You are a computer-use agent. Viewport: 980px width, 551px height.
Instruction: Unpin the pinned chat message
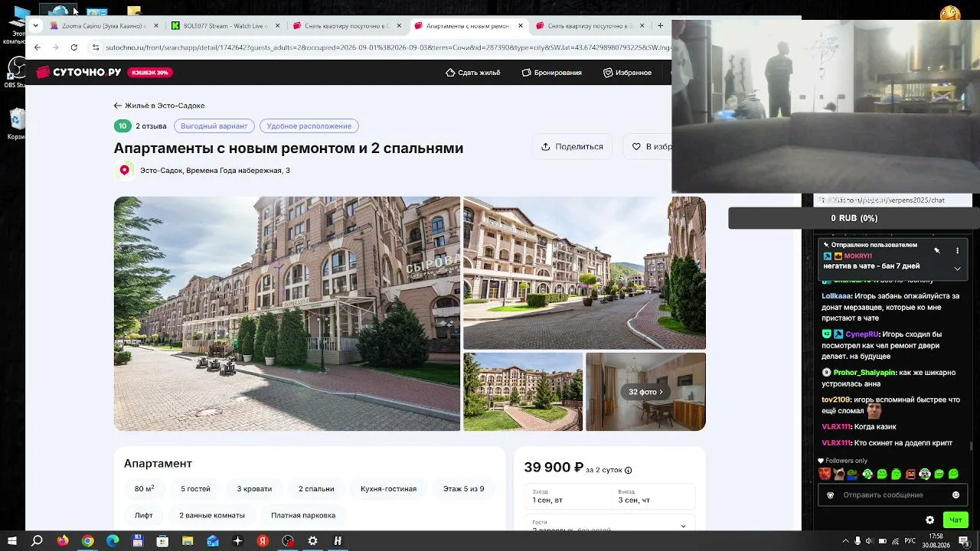(936, 250)
